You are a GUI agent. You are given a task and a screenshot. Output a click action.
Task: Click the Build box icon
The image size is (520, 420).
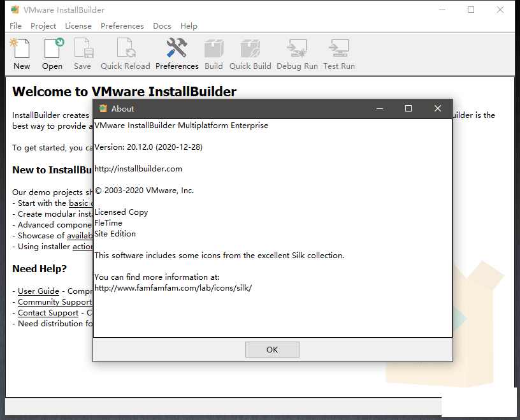click(214, 48)
